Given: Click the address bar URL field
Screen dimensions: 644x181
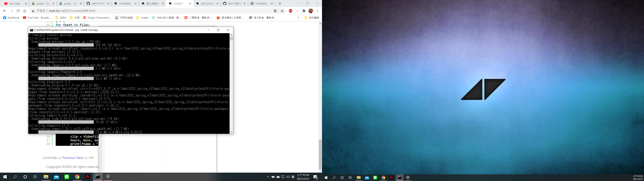Looking at the screenshot, I should [160, 11].
